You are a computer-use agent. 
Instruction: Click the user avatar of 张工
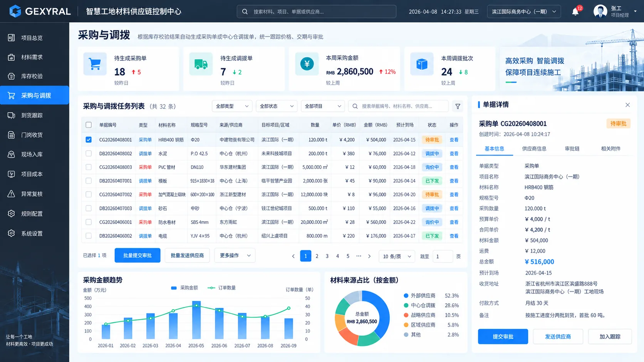[x=600, y=12]
